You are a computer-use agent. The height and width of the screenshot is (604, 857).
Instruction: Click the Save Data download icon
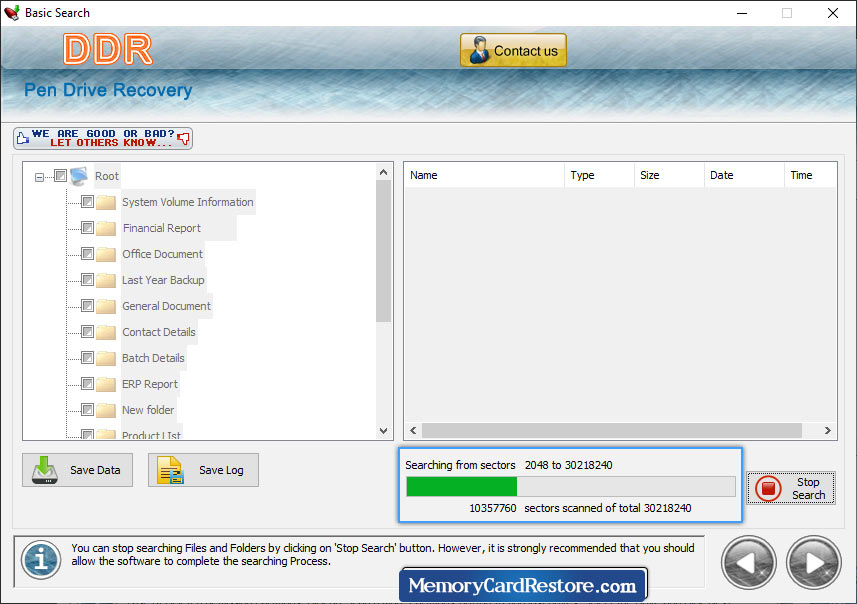point(44,470)
